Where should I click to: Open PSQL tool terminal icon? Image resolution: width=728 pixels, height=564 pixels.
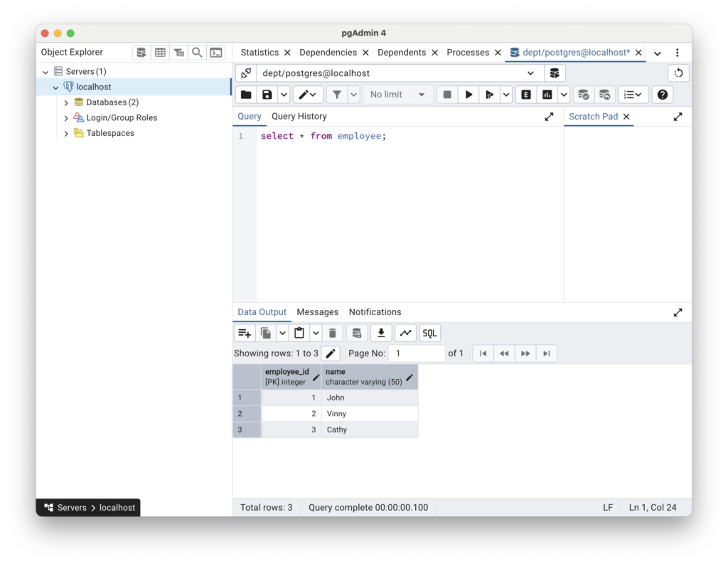(216, 53)
